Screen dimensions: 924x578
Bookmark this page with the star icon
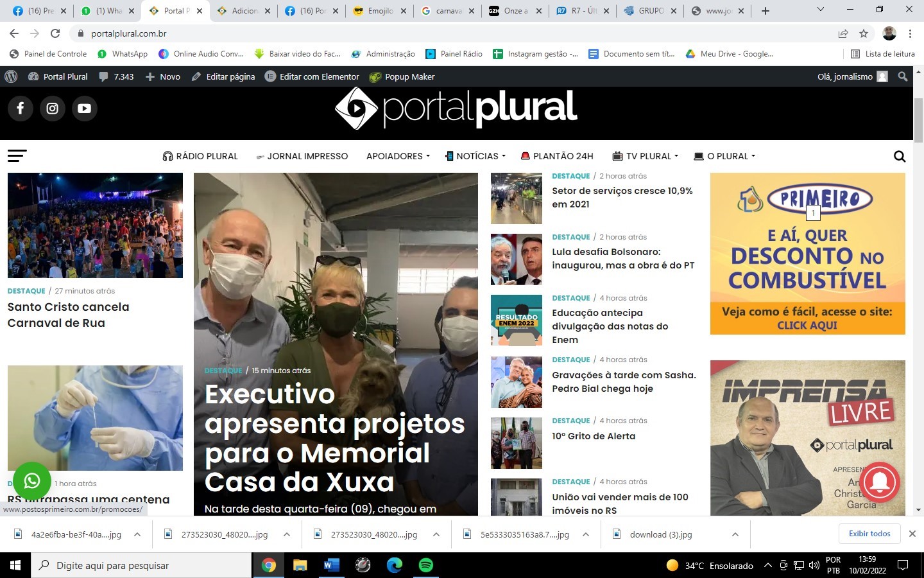pos(864,33)
